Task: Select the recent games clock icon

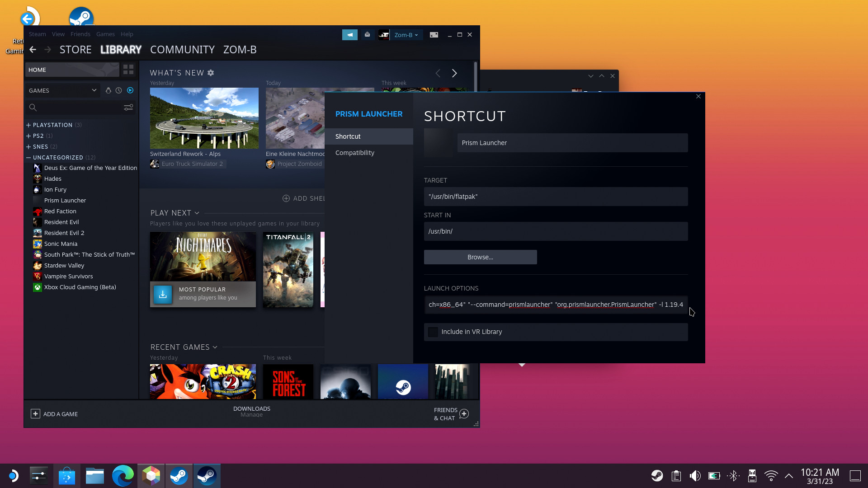Action: point(118,90)
